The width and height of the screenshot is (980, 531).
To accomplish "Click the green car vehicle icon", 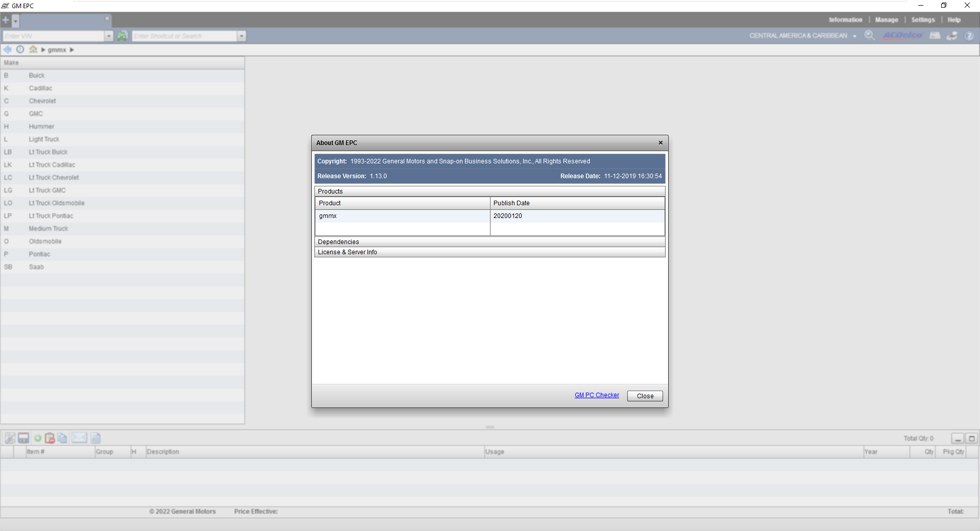I will tap(122, 36).
